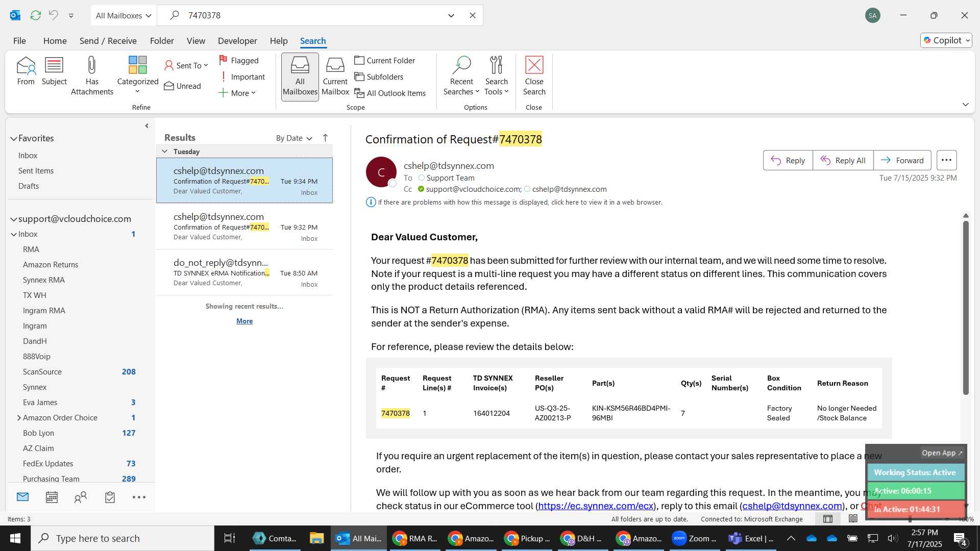
Task: Open the account avatar SA
Action: 873,15
